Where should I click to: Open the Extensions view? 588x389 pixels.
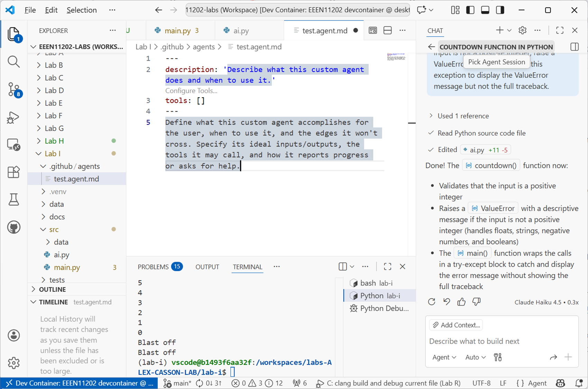coord(13,172)
